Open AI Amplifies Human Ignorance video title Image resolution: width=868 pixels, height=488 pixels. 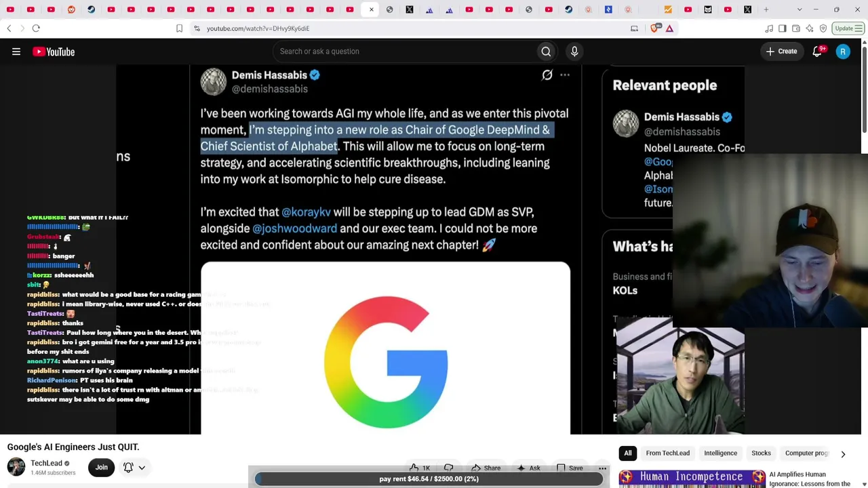(x=810, y=479)
